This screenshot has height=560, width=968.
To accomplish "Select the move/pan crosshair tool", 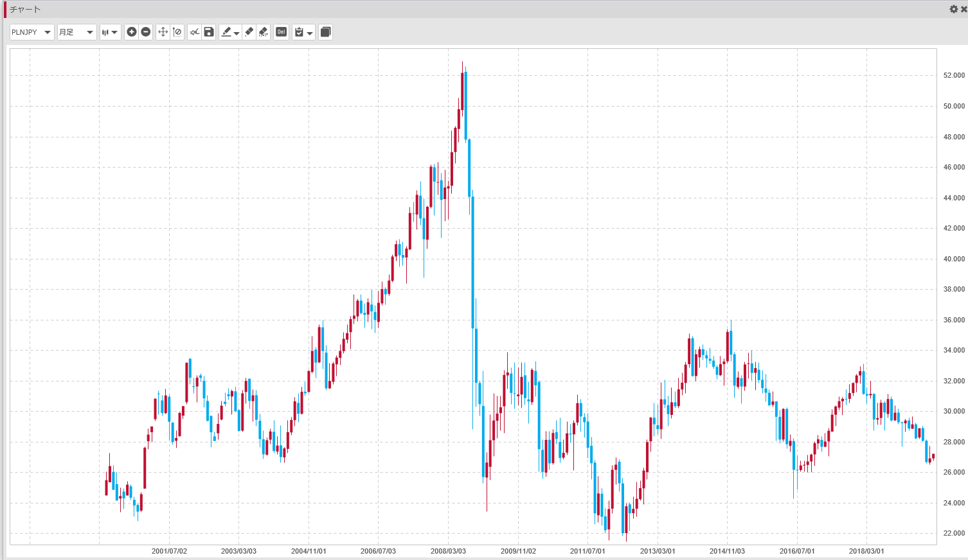I will (x=163, y=32).
